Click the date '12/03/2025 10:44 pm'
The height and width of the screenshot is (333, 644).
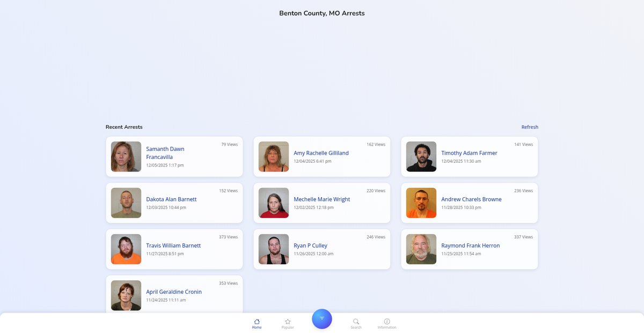point(166,207)
